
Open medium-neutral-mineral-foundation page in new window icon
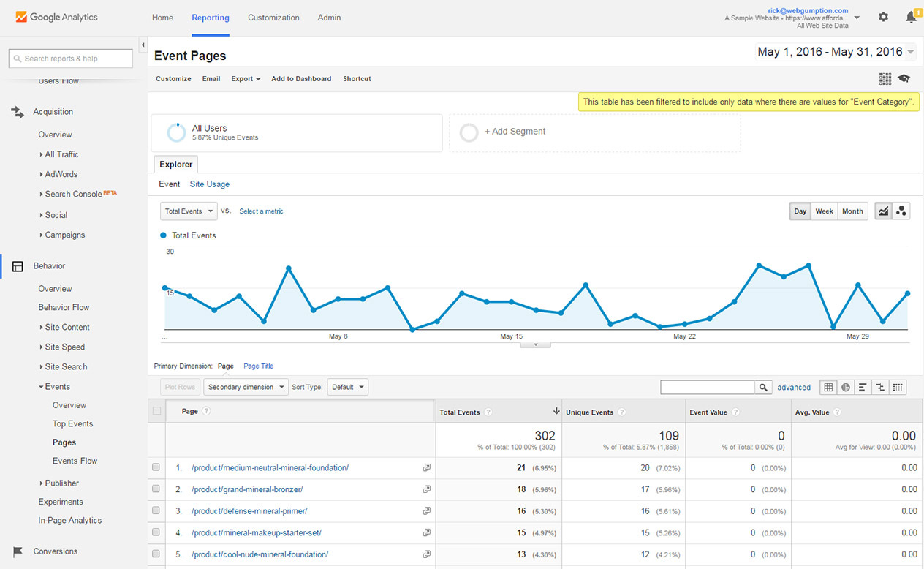click(x=427, y=468)
